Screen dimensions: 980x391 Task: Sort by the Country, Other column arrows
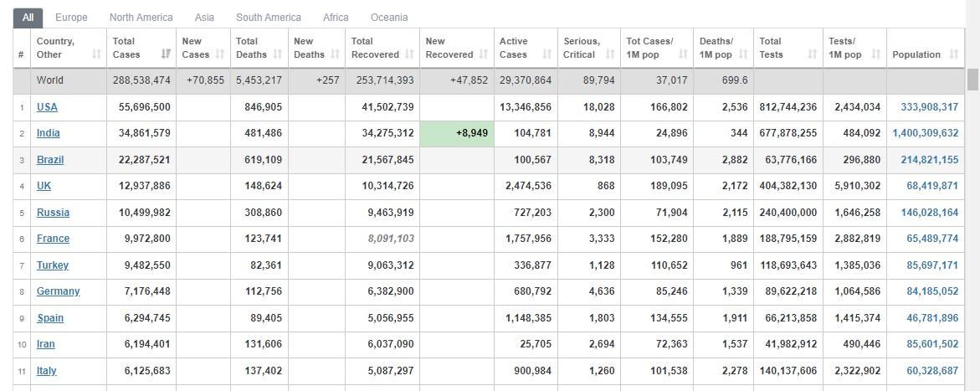point(96,54)
